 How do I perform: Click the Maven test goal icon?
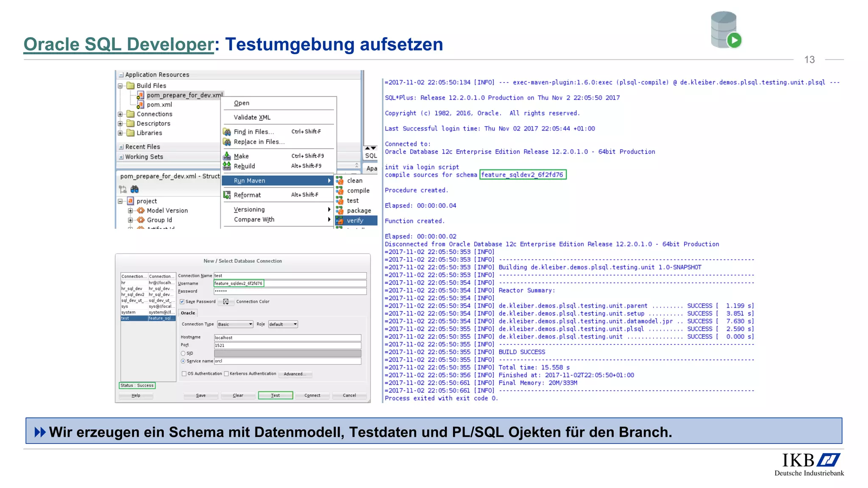pyautogui.click(x=340, y=200)
